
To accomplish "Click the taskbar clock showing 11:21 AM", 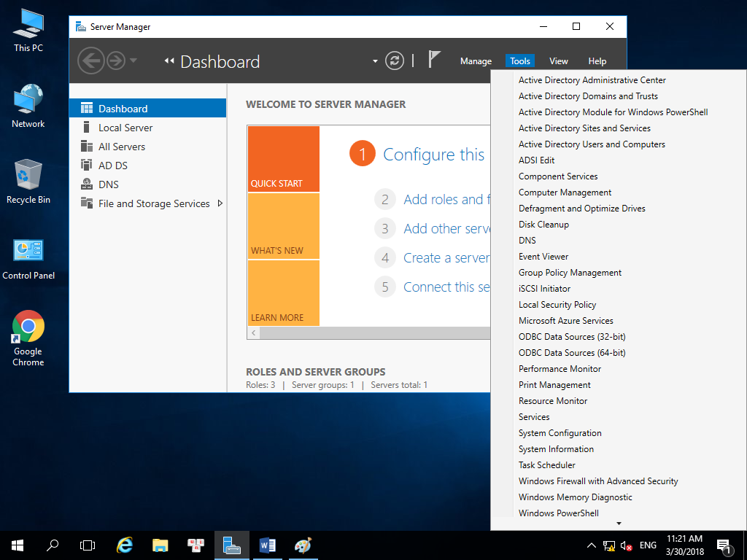I will (684, 545).
